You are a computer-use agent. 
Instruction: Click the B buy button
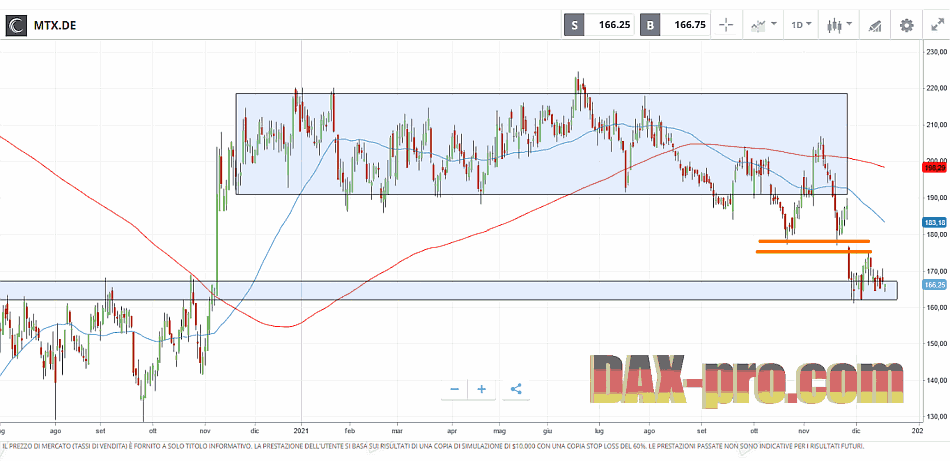click(650, 25)
